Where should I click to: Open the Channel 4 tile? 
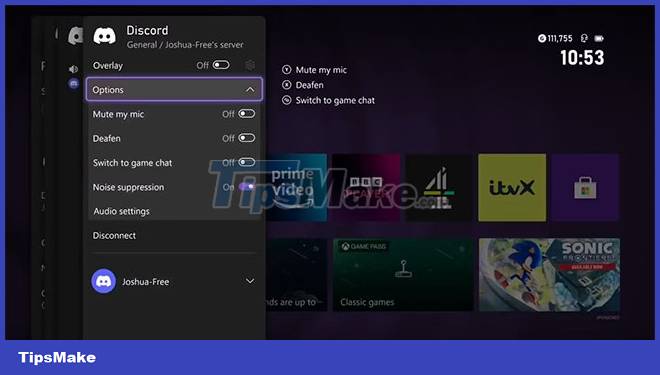tap(439, 188)
